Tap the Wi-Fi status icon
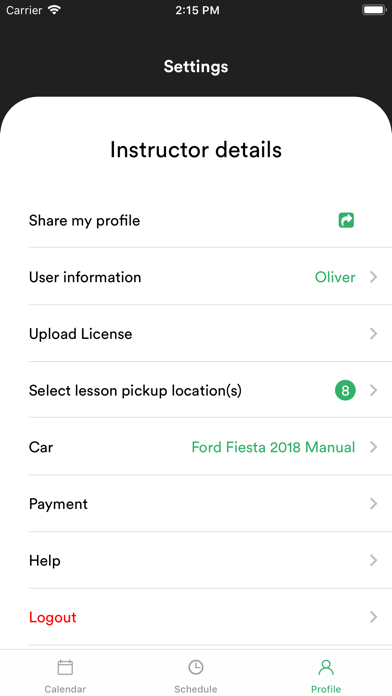This screenshot has height=696, width=392. pos(55,10)
